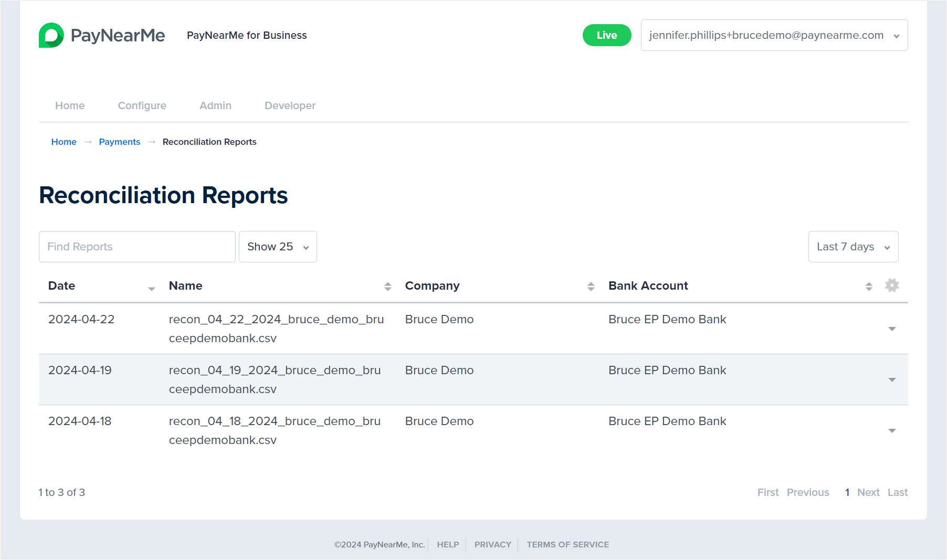Click the 1 to 3 of 3 count
The width and height of the screenshot is (947, 560).
(61, 492)
